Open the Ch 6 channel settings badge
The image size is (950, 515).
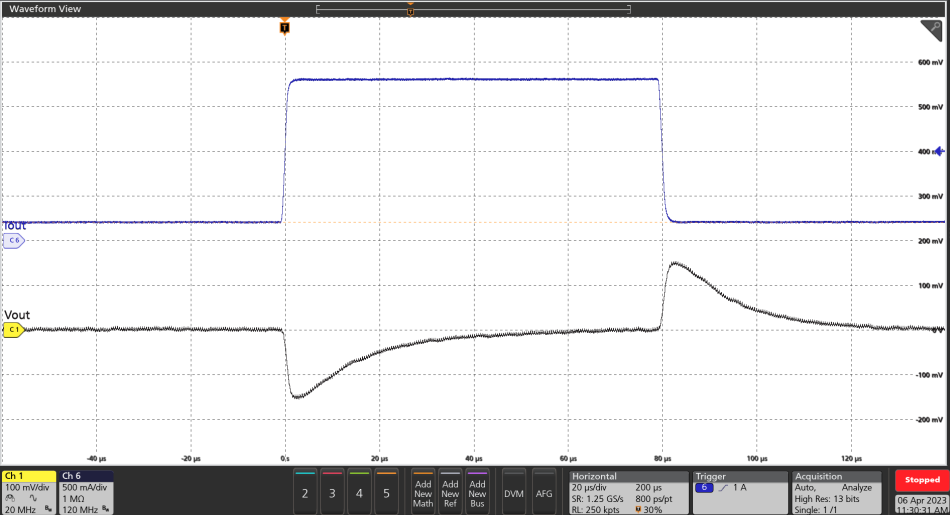pyautogui.click(x=86, y=476)
